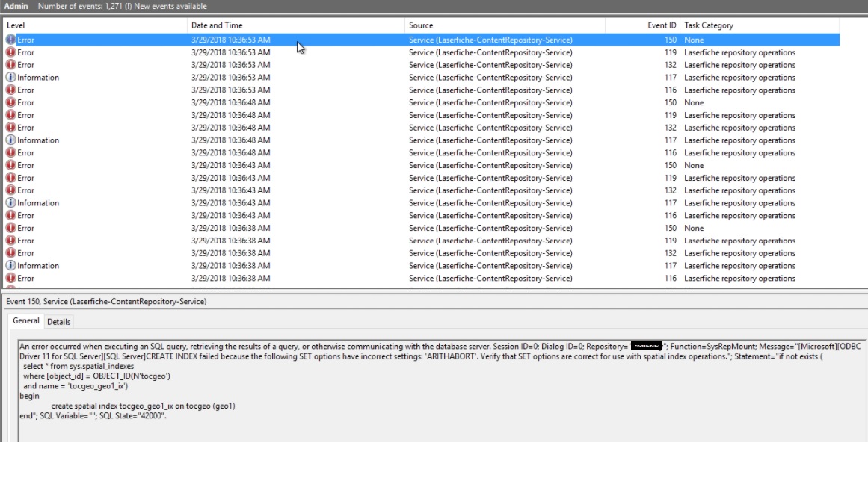Image resolution: width=868 pixels, height=484 pixels.
Task: Select the Information level text at 10:36:48
Action: (38, 140)
